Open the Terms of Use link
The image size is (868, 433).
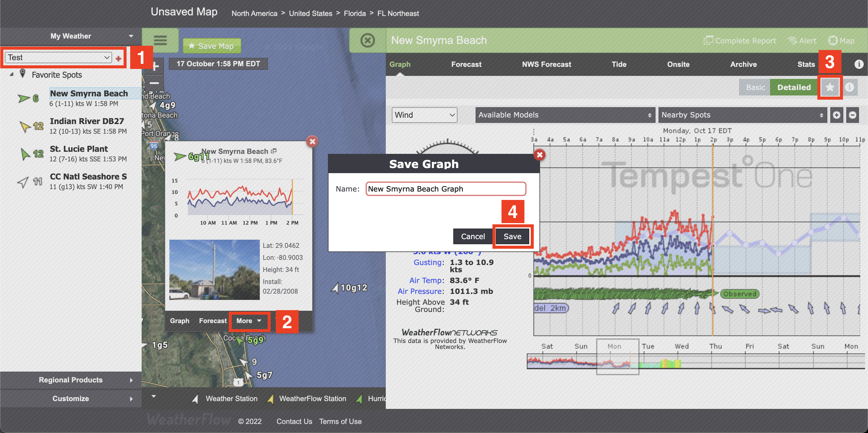click(x=340, y=421)
